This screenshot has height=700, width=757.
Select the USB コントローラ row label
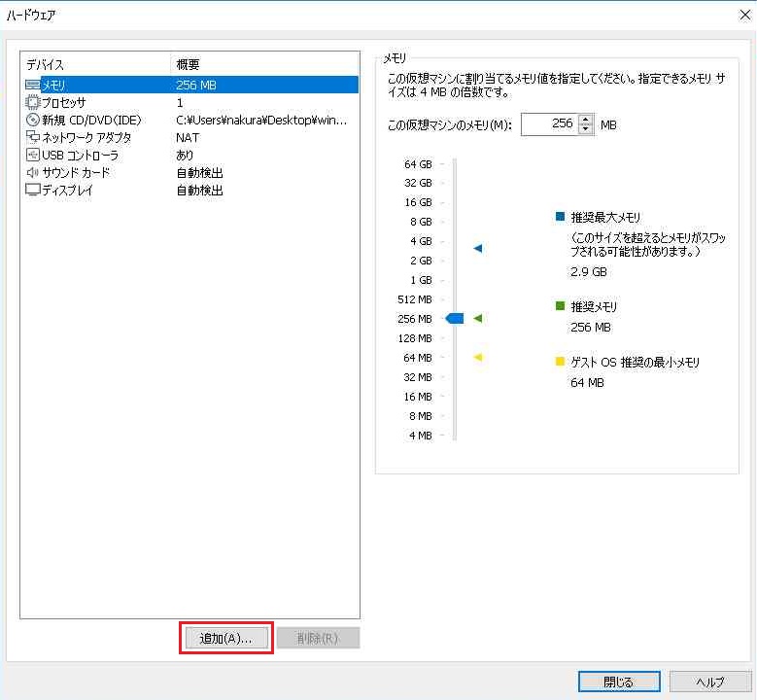(80, 156)
